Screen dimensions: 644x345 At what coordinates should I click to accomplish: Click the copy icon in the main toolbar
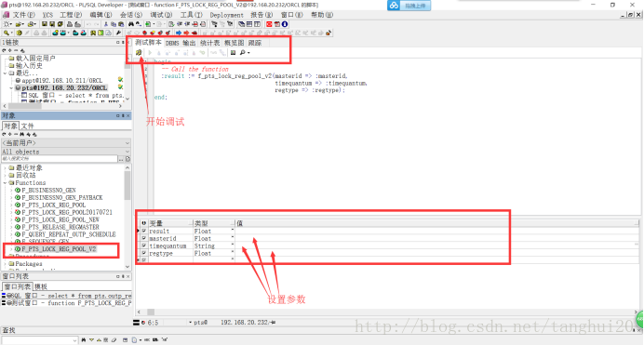[x=114, y=24]
